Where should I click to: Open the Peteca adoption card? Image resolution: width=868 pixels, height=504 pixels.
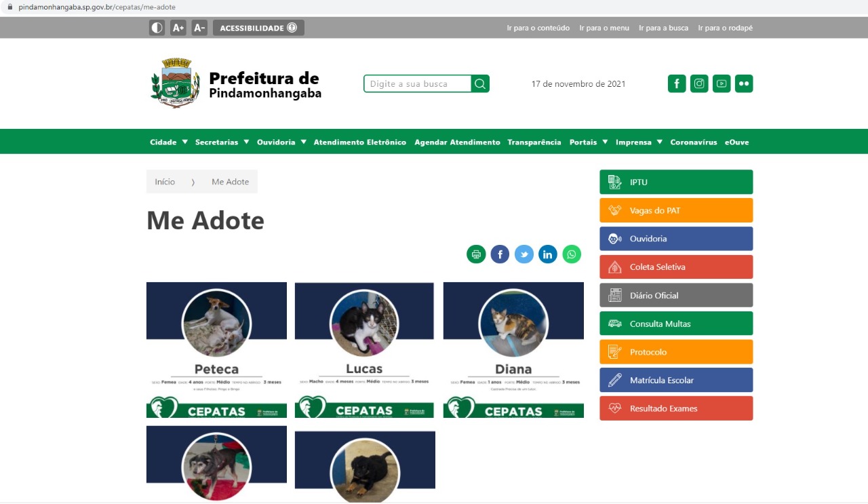coord(216,350)
